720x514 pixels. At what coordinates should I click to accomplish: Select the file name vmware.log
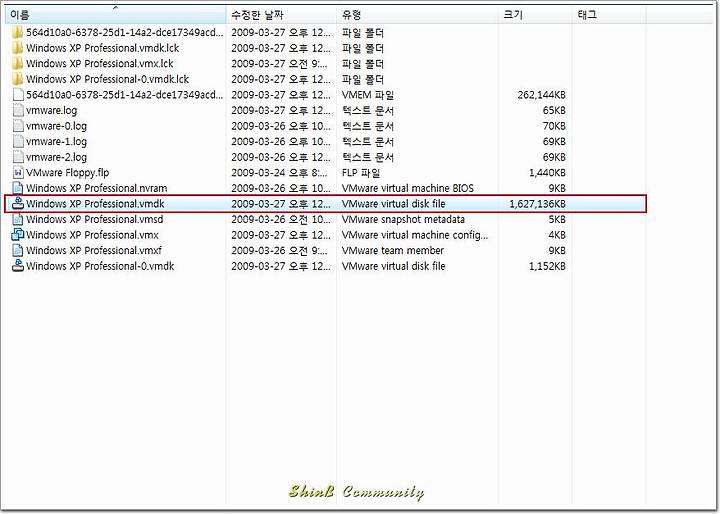click(51, 111)
